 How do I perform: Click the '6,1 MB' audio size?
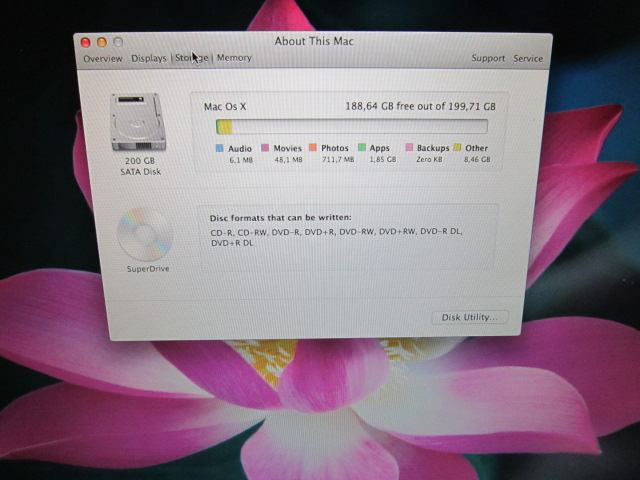click(241, 160)
